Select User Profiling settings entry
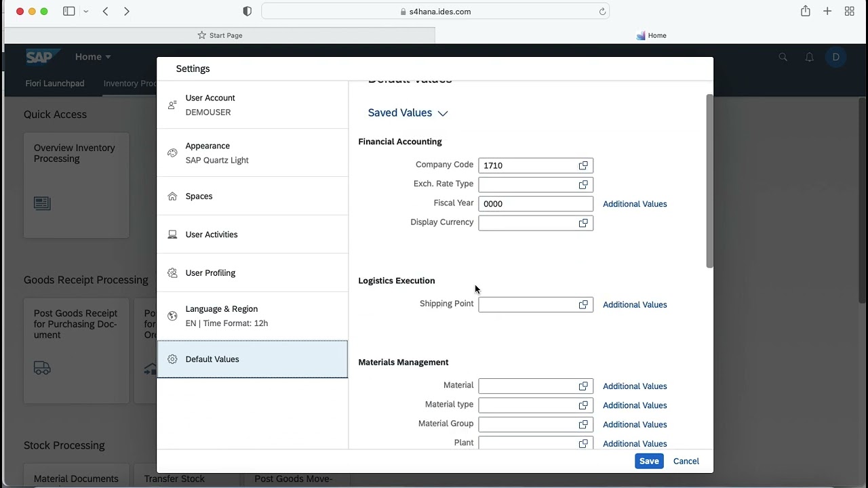 point(252,273)
